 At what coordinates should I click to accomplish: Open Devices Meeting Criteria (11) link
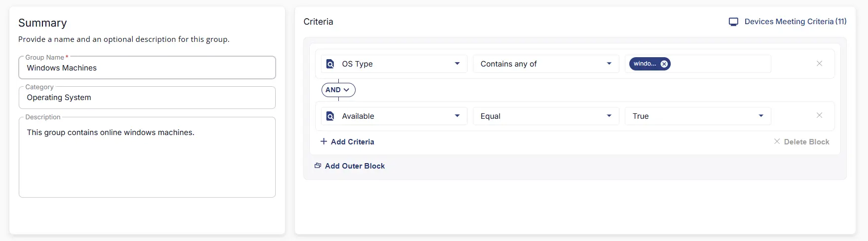pos(795,22)
